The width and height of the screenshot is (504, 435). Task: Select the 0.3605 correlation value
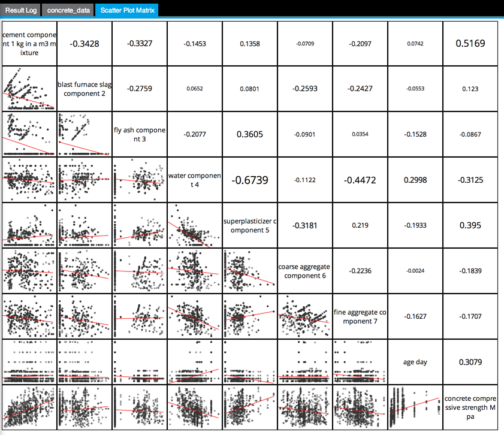250,134
